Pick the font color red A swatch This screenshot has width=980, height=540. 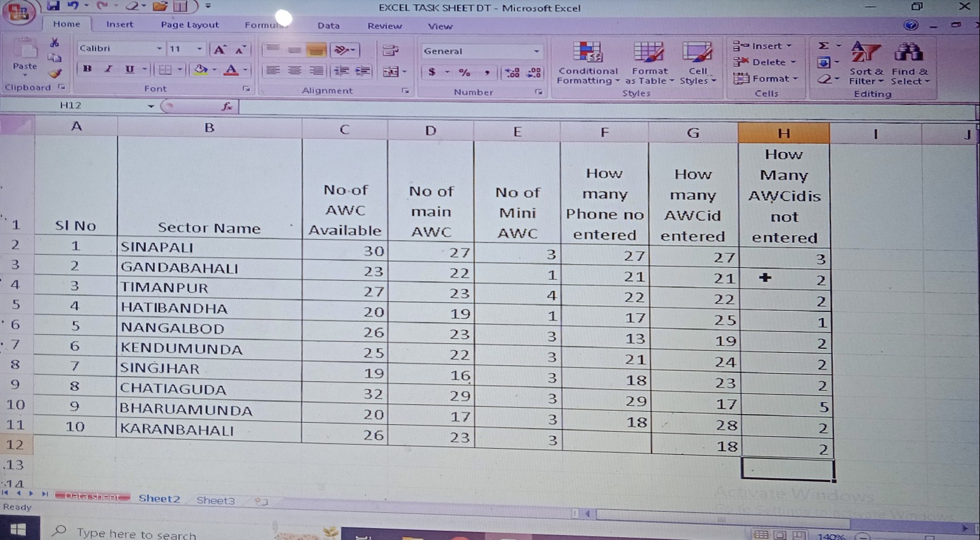(x=231, y=70)
